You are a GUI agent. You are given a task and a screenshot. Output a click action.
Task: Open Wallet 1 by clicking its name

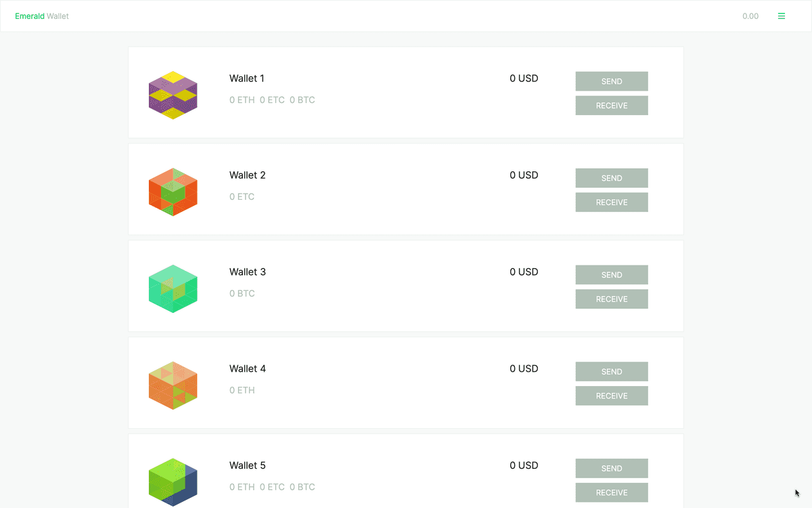click(x=246, y=78)
